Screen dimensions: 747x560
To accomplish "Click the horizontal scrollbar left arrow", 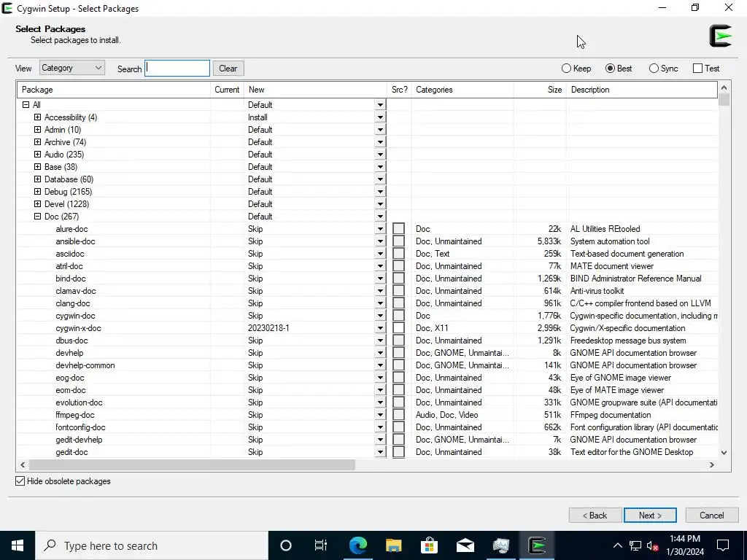I will coord(23,464).
